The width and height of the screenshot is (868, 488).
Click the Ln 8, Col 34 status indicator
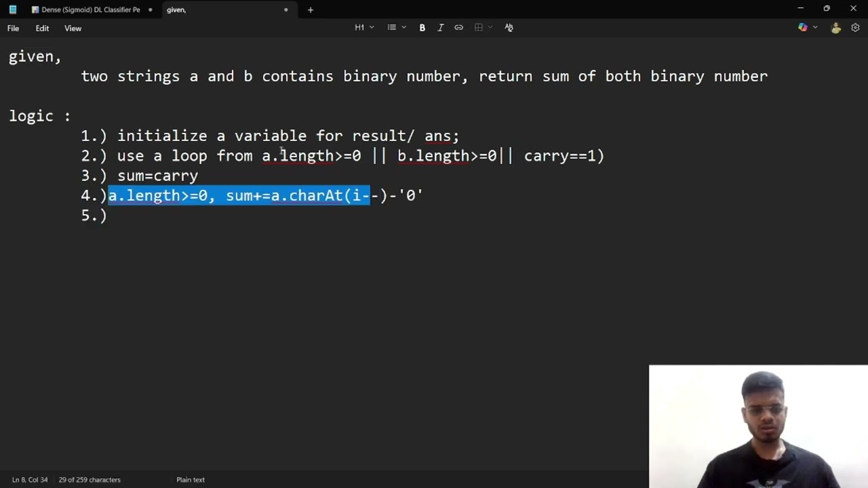pyautogui.click(x=30, y=479)
